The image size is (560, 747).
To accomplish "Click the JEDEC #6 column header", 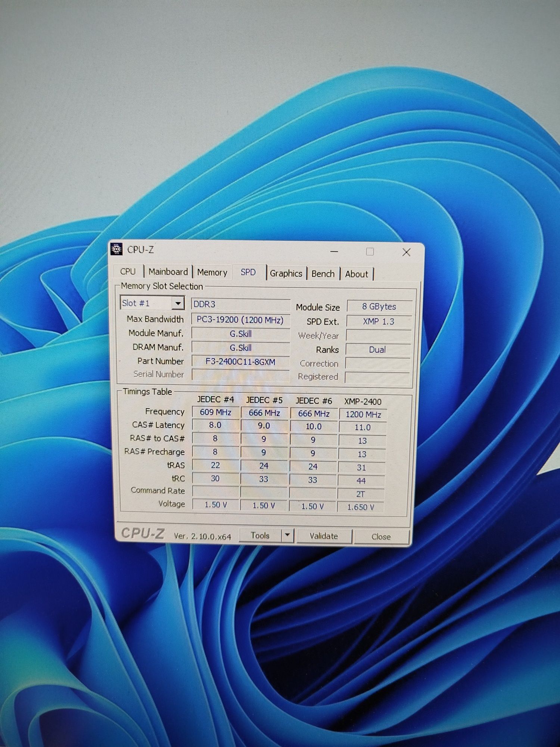I will pyautogui.click(x=314, y=401).
